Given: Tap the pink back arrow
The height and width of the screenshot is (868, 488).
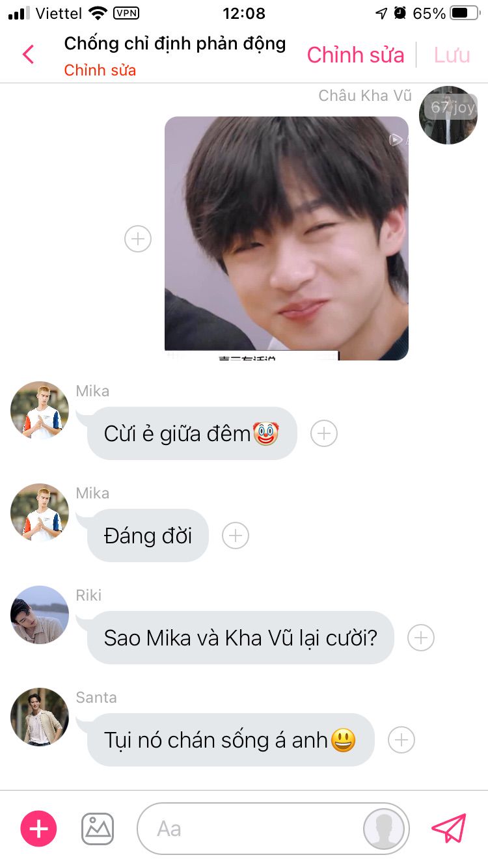Looking at the screenshot, I should [28, 55].
